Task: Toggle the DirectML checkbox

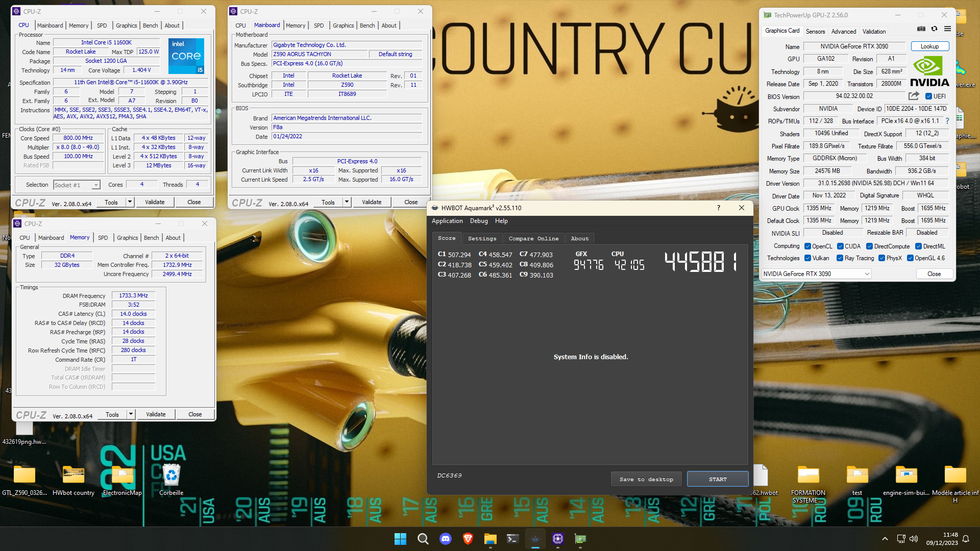Action: pyautogui.click(x=918, y=246)
